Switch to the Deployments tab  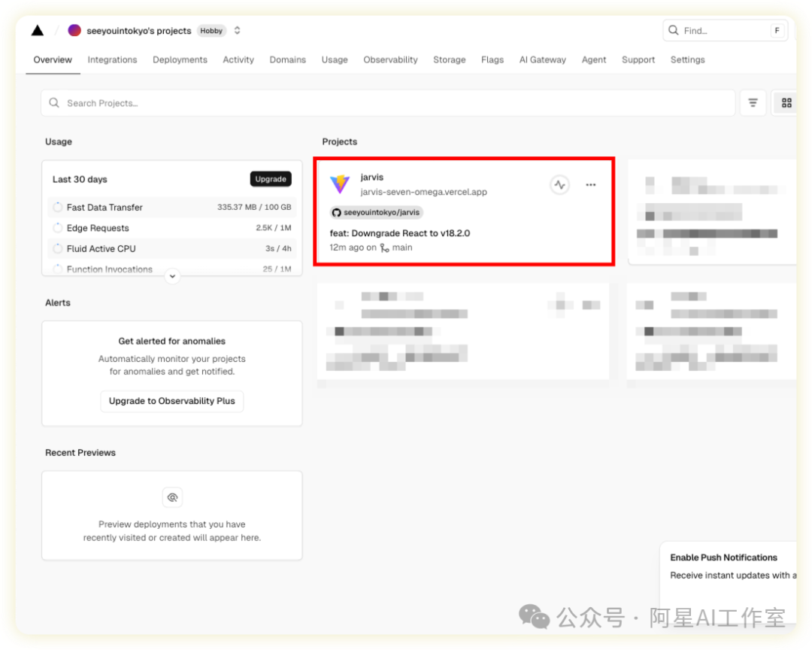180,59
